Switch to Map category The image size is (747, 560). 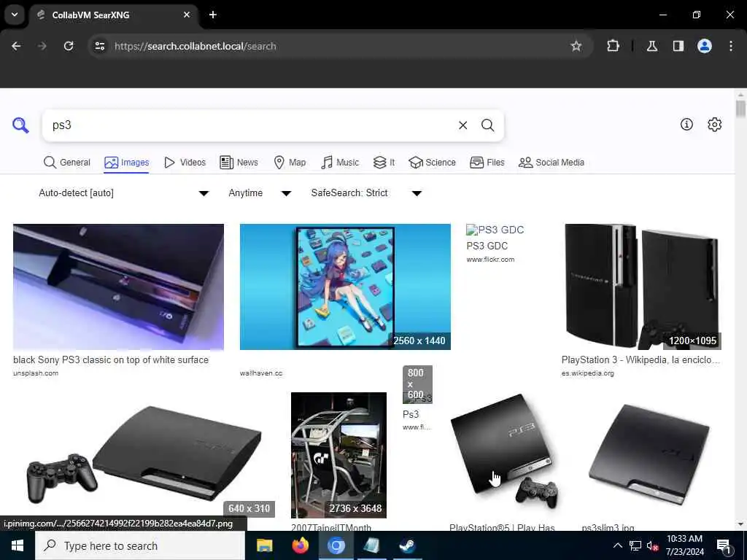pyautogui.click(x=290, y=163)
